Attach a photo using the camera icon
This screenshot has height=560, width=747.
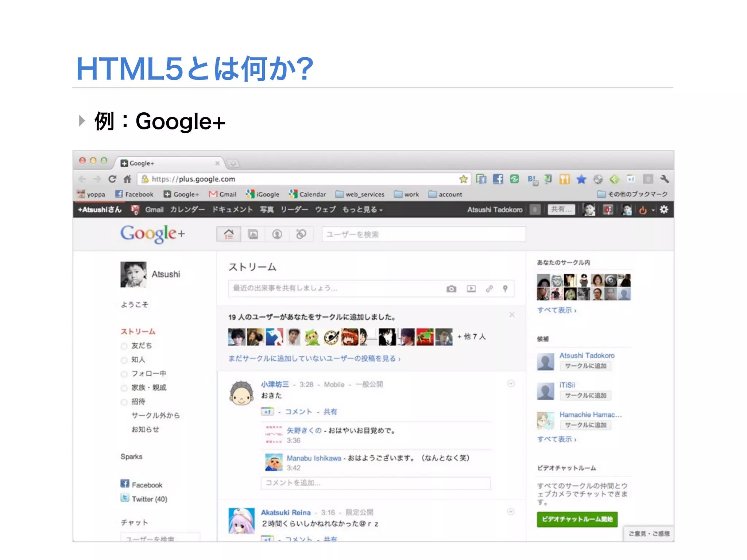[x=451, y=289]
